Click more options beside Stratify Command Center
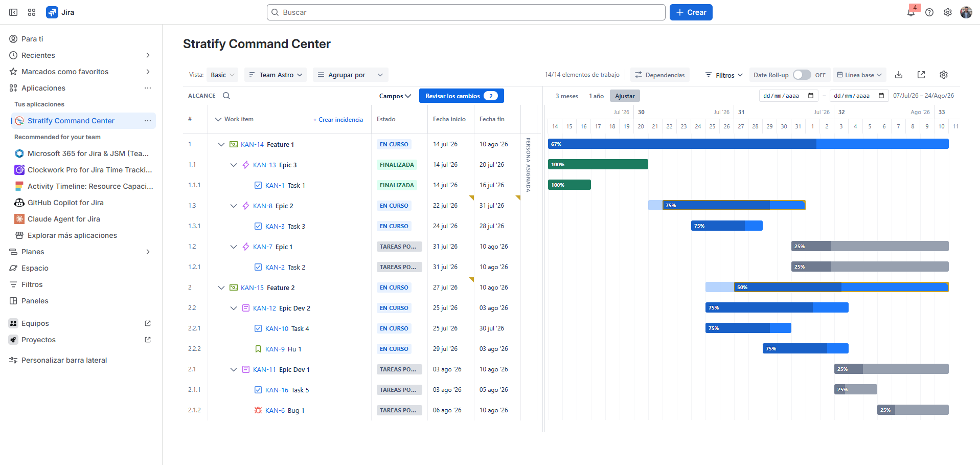The height and width of the screenshot is (465, 980). [148, 121]
